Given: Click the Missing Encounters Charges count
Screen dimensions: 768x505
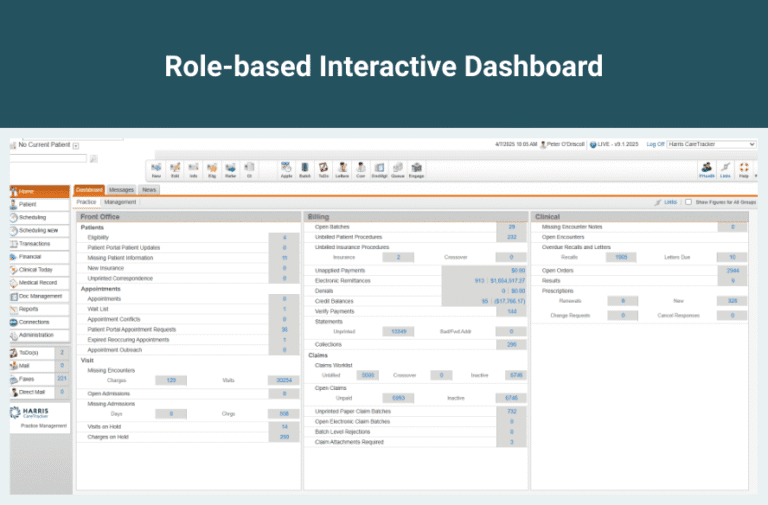Looking at the screenshot, I should (171, 380).
